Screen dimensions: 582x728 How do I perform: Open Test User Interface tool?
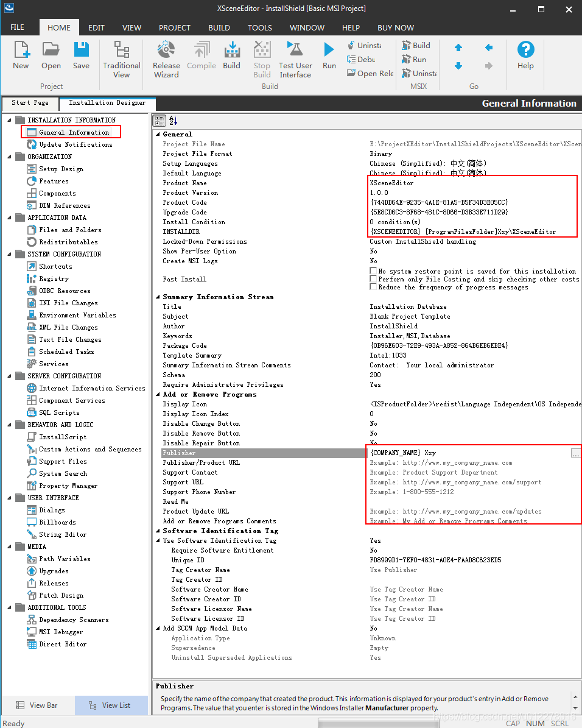pos(296,60)
